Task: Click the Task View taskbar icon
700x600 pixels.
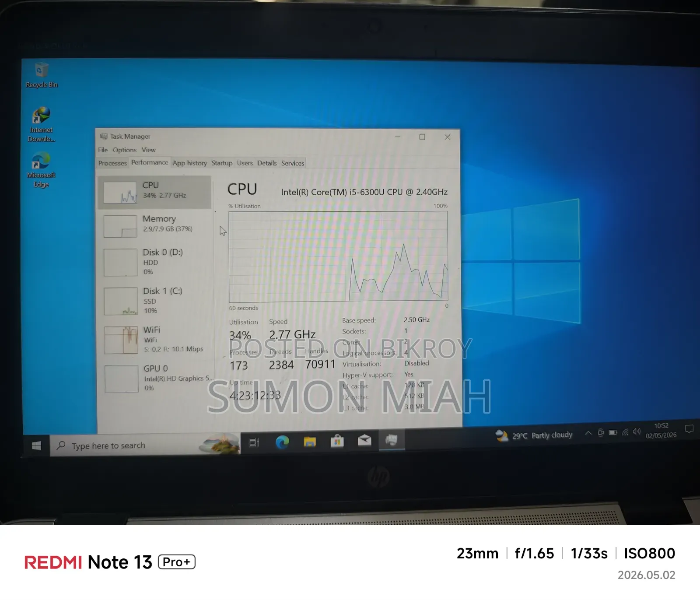Action: click(254, 442)
